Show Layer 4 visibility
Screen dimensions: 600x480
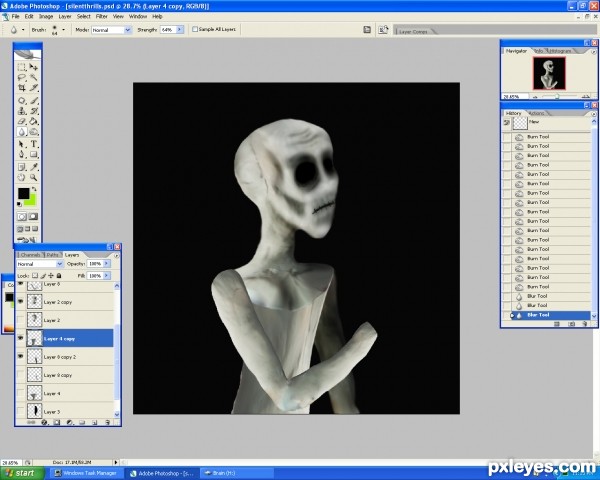tap(21, 393)
